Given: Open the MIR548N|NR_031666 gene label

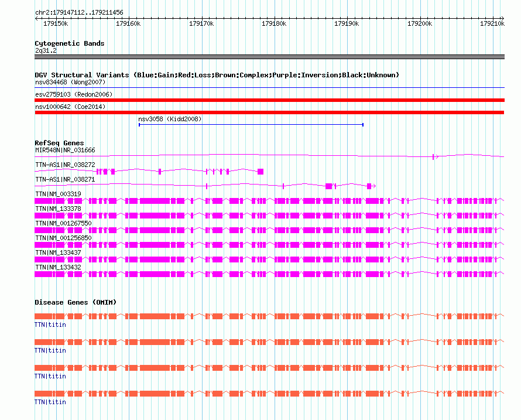Looking at the screenshot, I should (x=65, y=151).
